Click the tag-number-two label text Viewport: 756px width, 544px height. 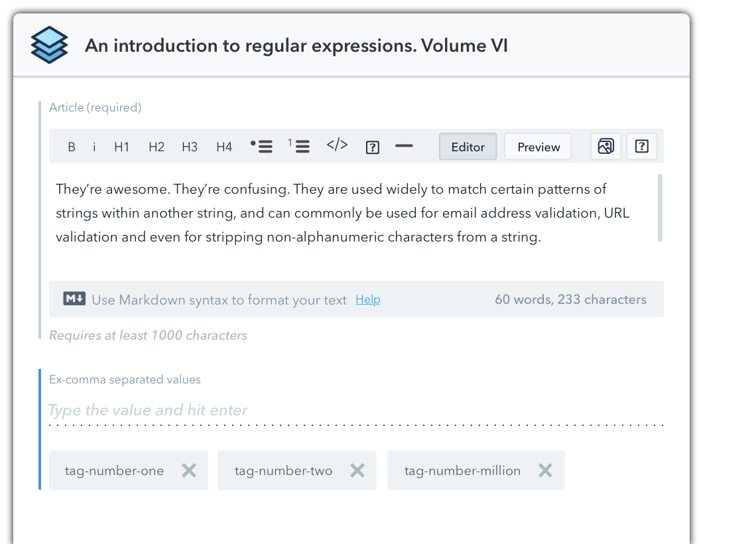click(284, 471)
